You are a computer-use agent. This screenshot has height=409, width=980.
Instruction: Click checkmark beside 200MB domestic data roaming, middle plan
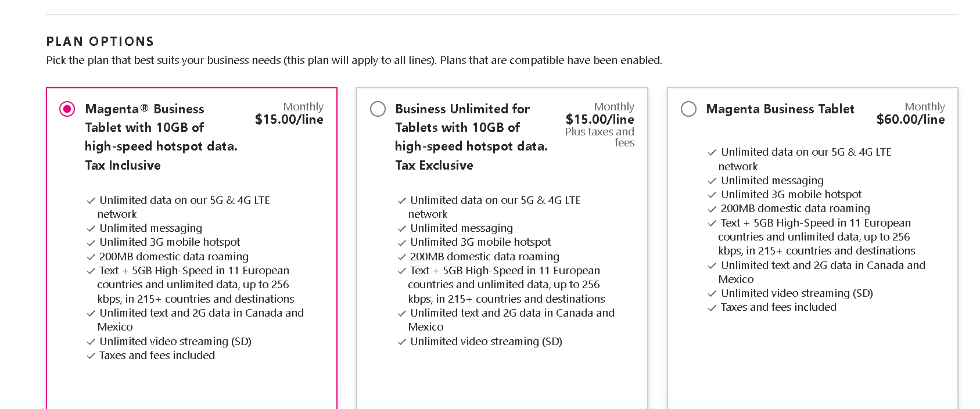[401, 257]
